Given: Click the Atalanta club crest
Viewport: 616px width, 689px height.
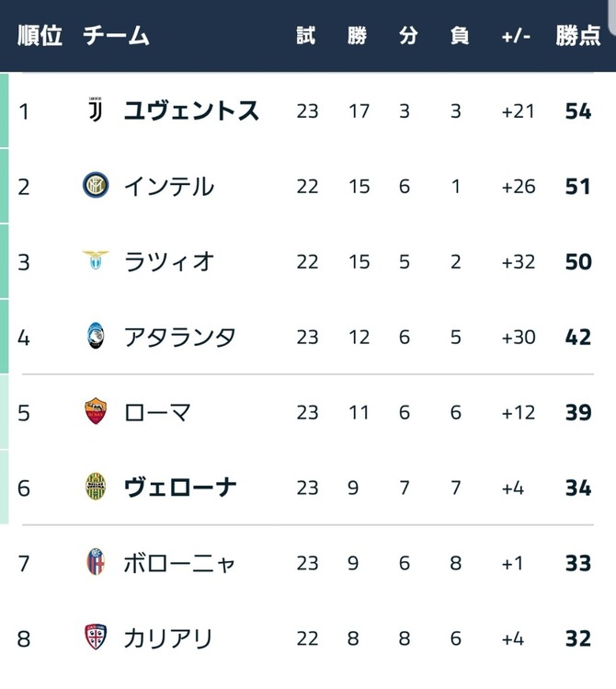Looking at the screenshot, I should tap(96, 336).
